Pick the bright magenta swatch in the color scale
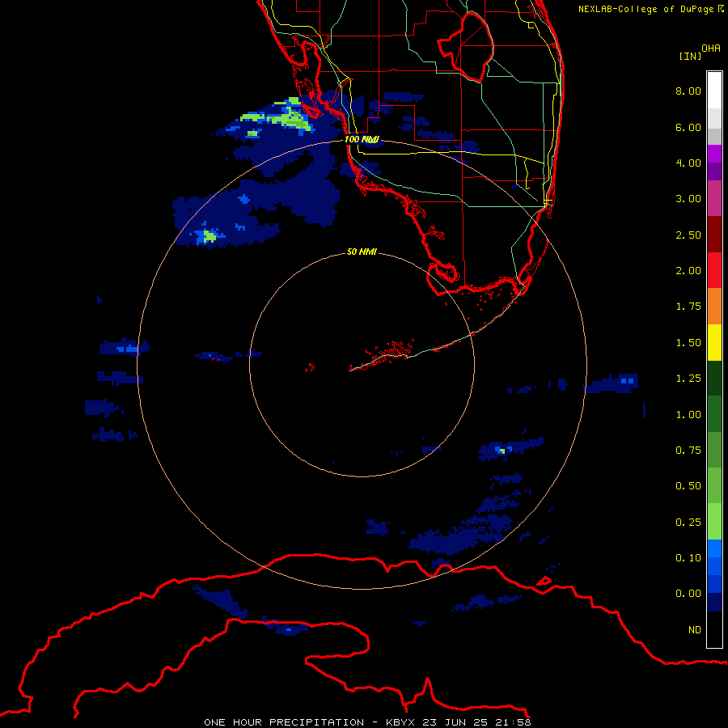 (714, 154)
